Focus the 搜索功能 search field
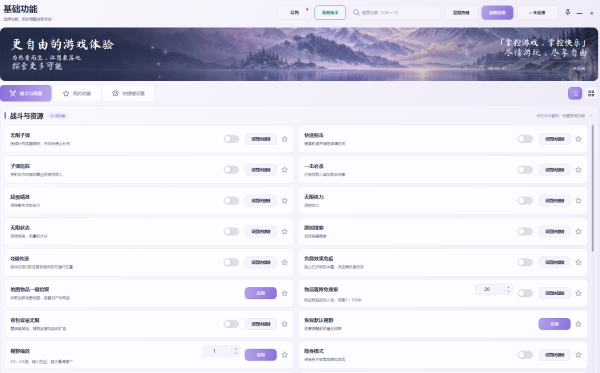 pos(395,13)
